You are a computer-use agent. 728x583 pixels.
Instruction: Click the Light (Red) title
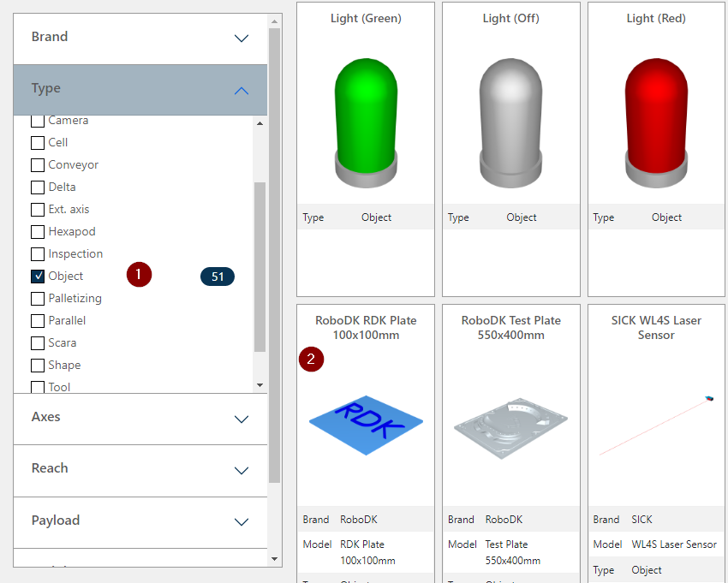tap(656, 19)
